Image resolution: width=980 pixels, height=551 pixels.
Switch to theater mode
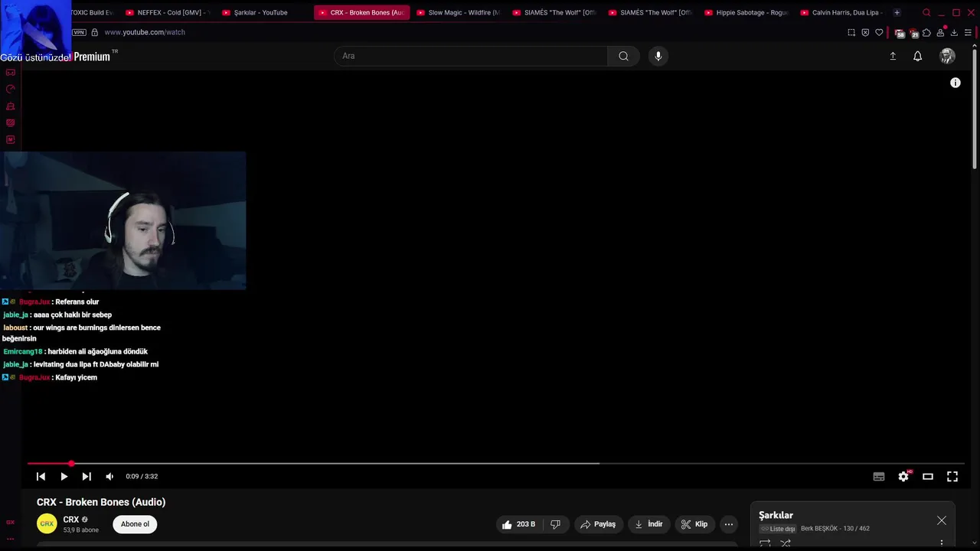[x=928, y=476]
